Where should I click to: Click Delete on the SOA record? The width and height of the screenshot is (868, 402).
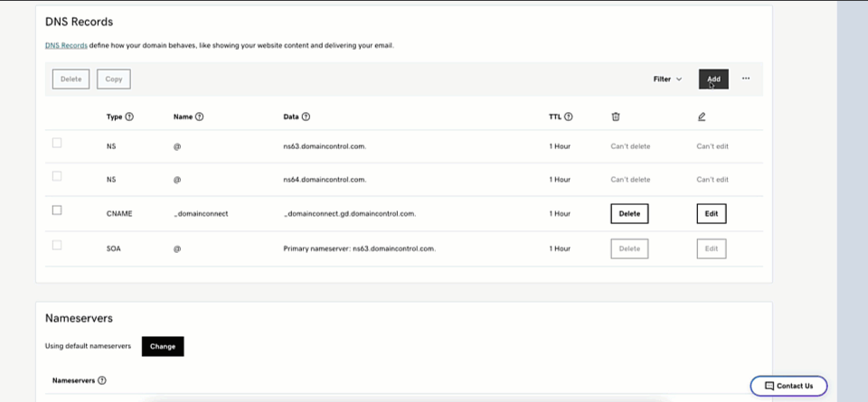[629, 248]
